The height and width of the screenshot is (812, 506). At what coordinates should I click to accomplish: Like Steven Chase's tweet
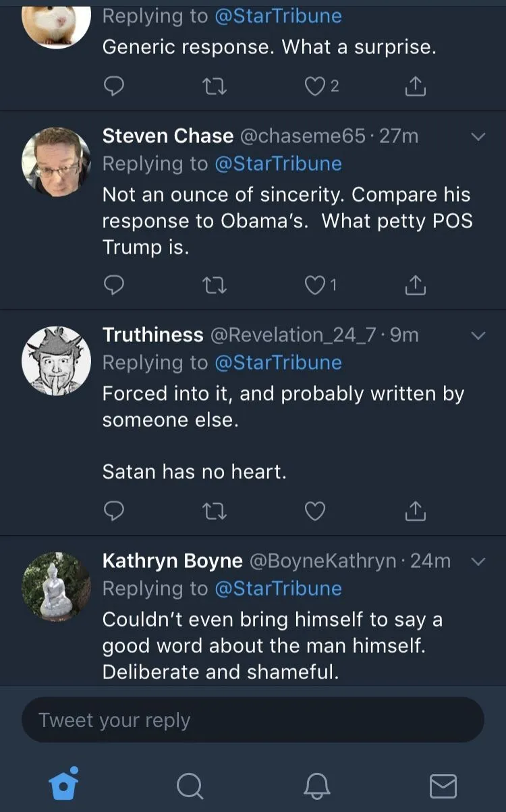point(315,286)
